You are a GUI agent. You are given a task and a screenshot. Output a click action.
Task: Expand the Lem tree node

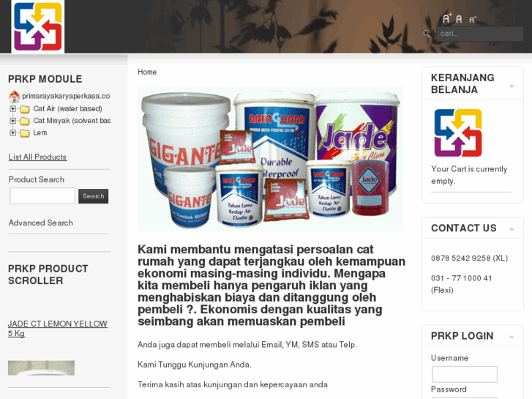pos(13,133)
